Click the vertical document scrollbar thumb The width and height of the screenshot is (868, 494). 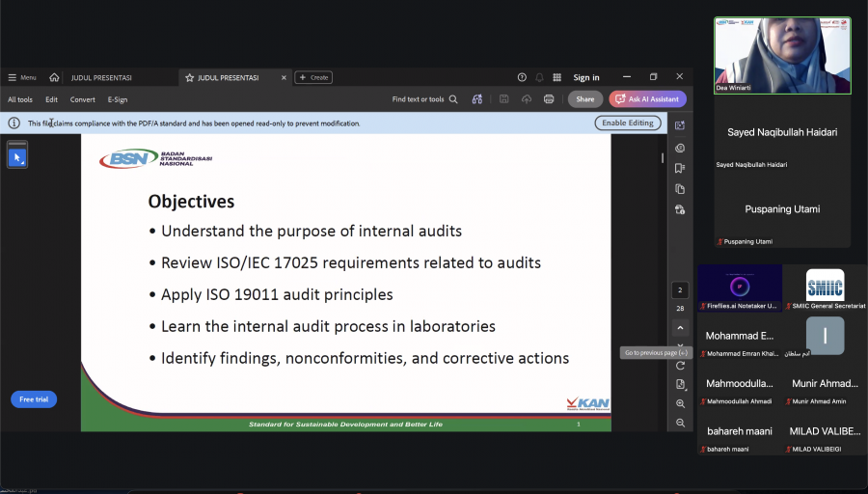663,158
